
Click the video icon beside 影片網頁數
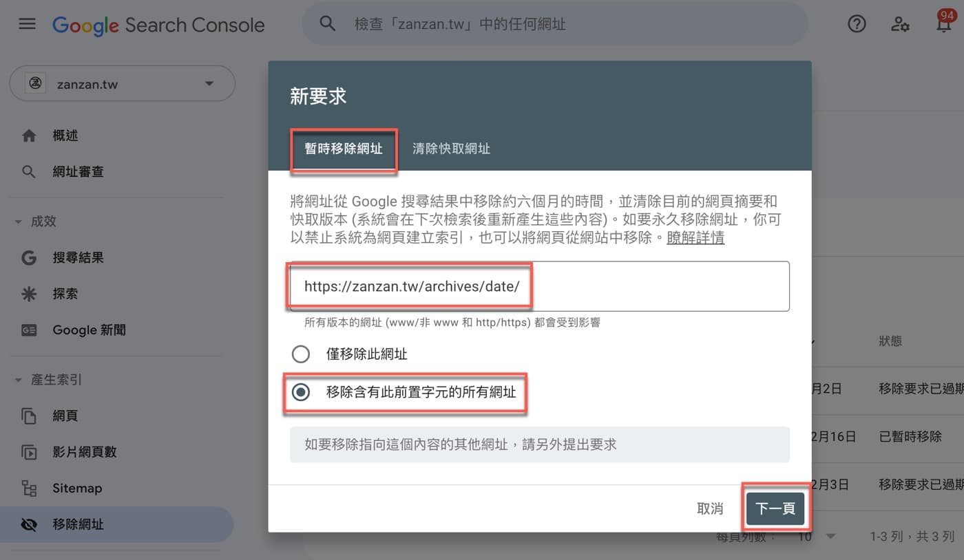(29, 452)
